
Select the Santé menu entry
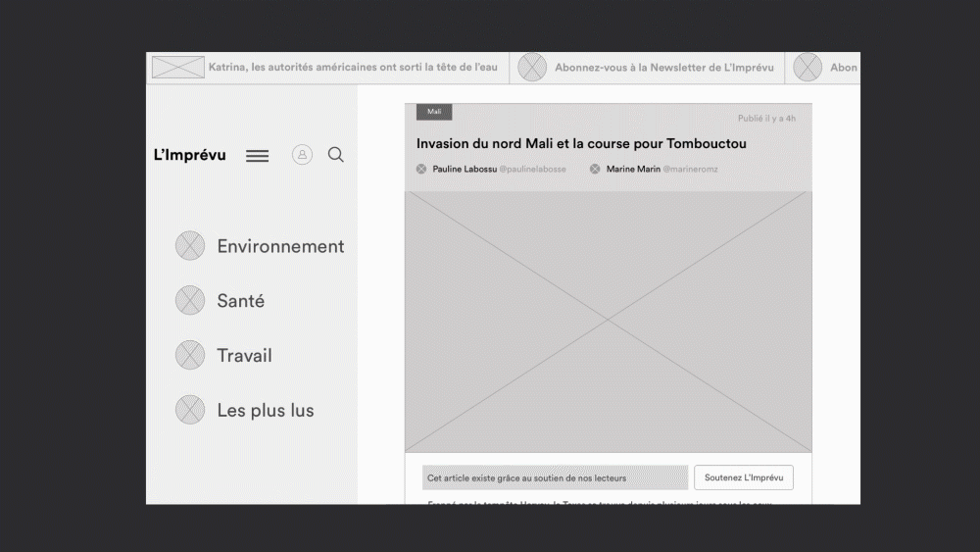[241, 301]
